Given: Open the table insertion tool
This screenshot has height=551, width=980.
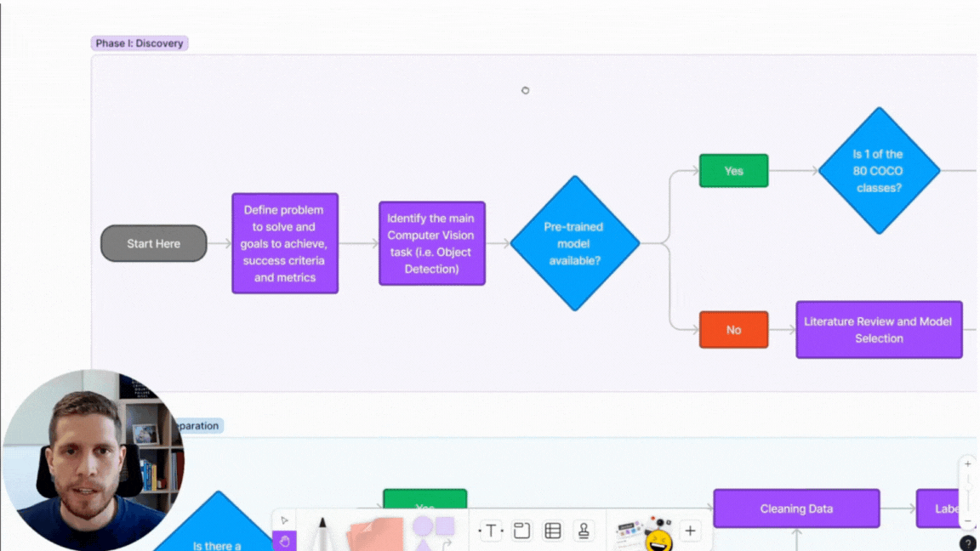Looking at the screenshot, I should point(552,530).
